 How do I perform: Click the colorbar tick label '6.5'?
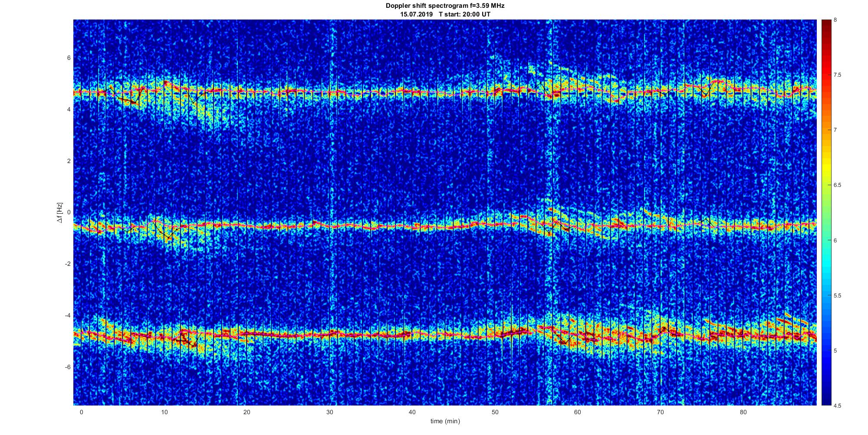(x=837, y=185)
